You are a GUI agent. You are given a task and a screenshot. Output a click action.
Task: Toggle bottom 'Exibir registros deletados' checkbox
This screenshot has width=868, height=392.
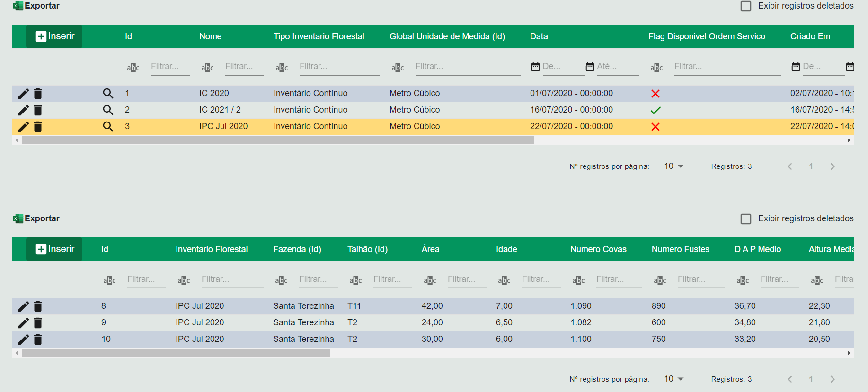[x=746, y=219]
